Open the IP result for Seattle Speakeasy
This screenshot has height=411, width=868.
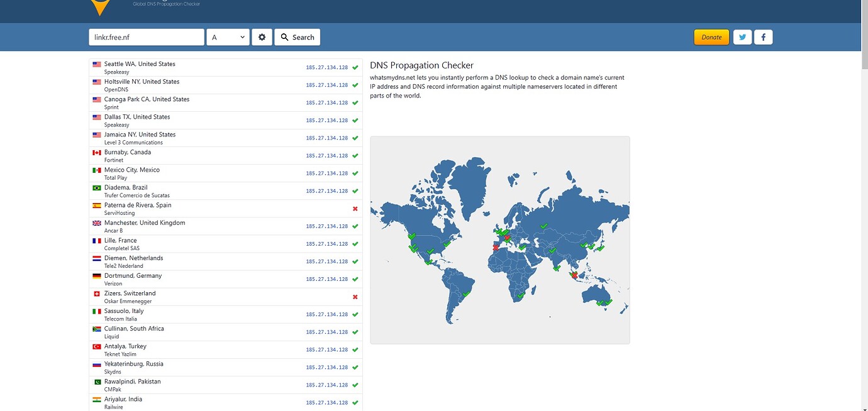[x=326, y=67]
